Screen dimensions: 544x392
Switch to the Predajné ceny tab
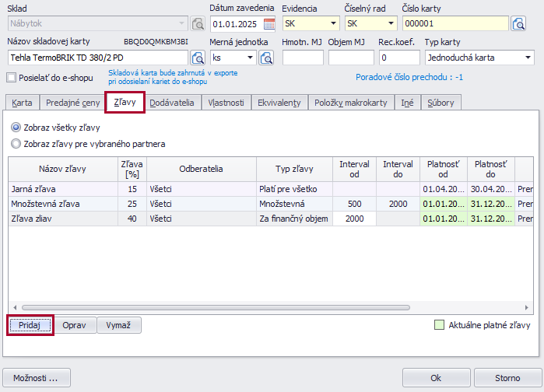tap(72, 103)
